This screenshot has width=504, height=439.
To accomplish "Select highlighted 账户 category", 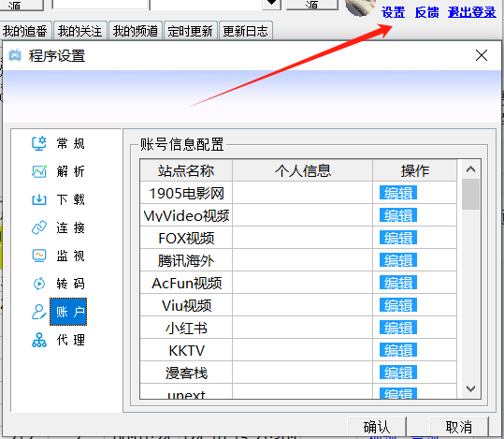I will tap(68, 312).
